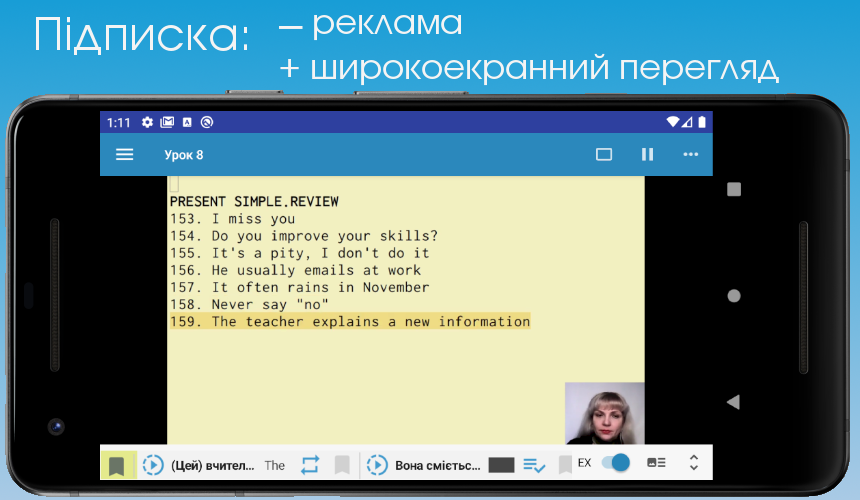The width and height of the screenshot is (860, 500).
Task: Select line 159 'The teacher explains a new information'
Action: pyautogui.click(x=350, y=321)
